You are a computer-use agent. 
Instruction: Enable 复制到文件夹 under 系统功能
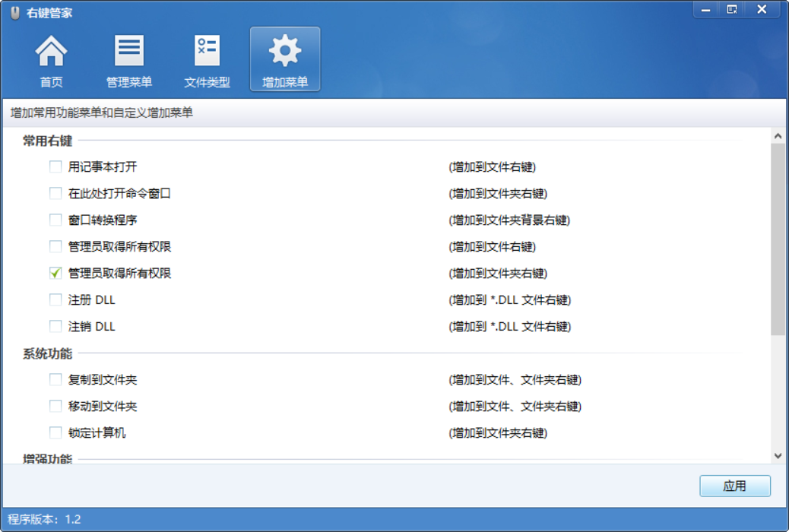(x=53, y=379)
